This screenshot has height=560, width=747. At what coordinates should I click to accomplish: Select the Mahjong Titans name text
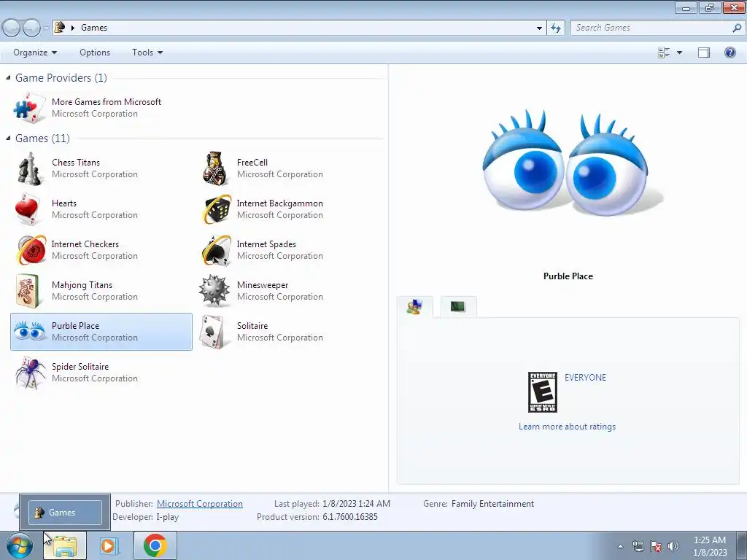82,285
